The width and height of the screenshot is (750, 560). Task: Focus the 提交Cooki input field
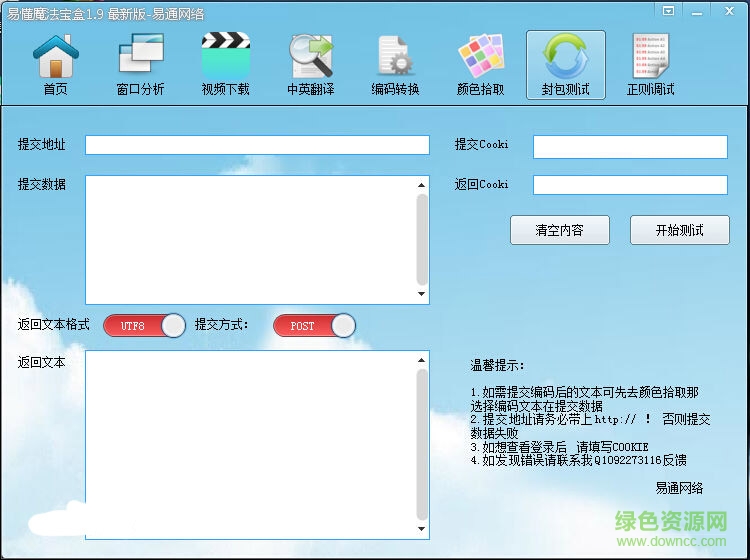pos(630,147)
